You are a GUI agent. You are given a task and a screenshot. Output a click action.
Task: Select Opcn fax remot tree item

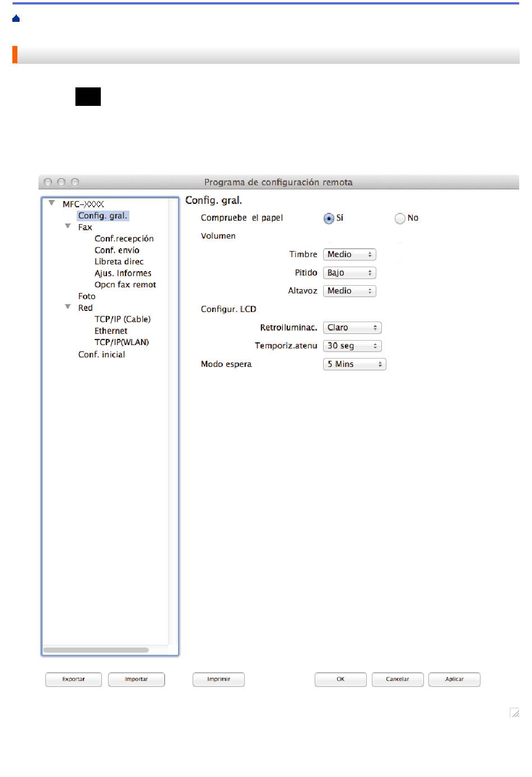pos(125,285)
